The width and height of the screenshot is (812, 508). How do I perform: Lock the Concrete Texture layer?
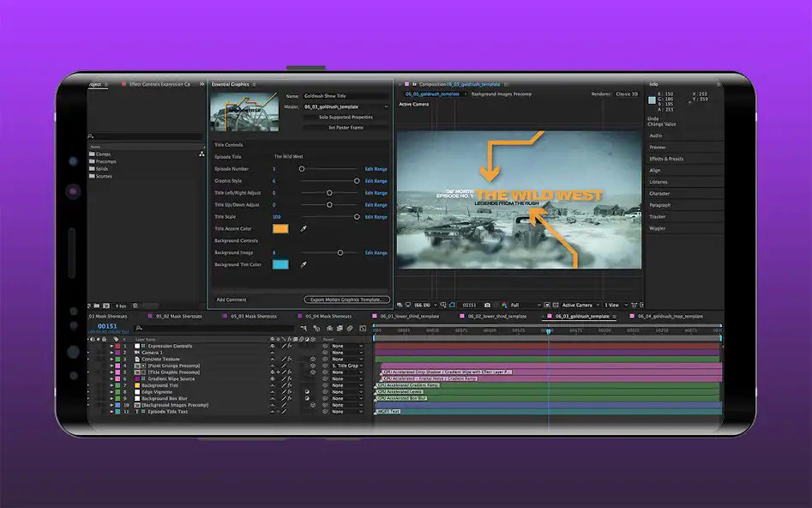[x=103, y=358]
